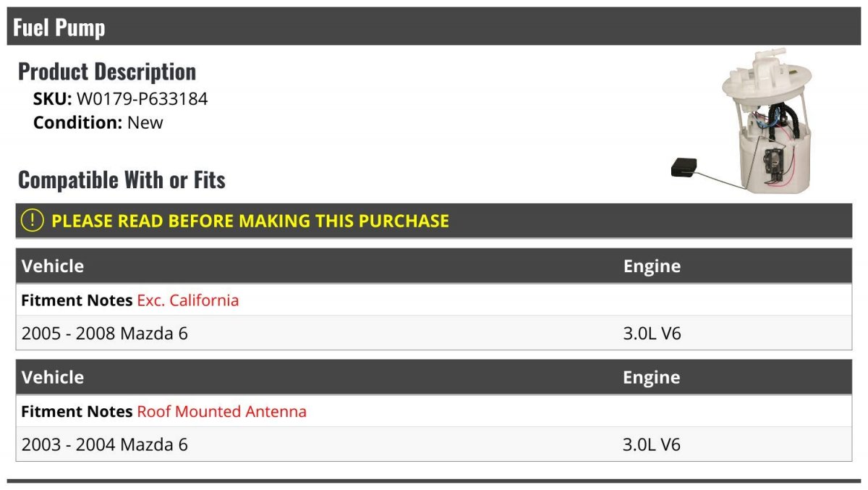Click the PLEASE READ BEFORE MAKING THIS PURCHASE banner

(x=434, y=221)
